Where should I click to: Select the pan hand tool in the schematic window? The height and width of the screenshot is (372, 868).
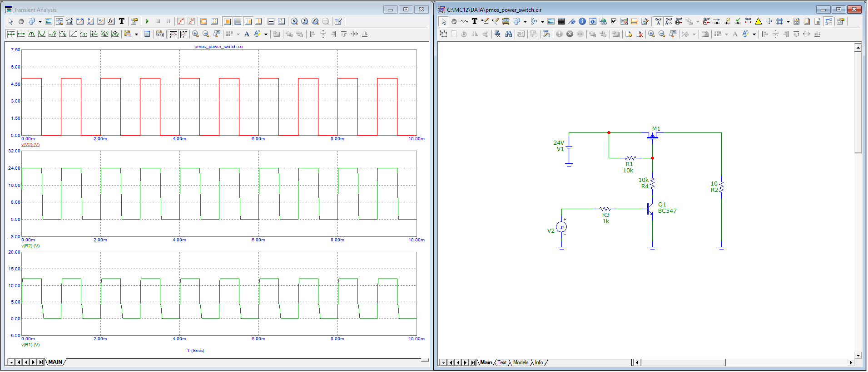tap(453, 21)
